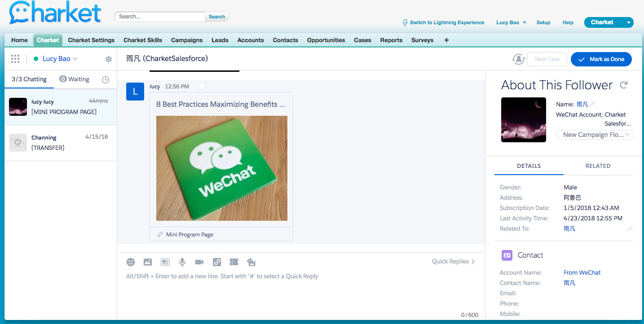Screen dimensions: 644x324
Task: Refresh the About This Follower panel
Action: tap(623, 85)
